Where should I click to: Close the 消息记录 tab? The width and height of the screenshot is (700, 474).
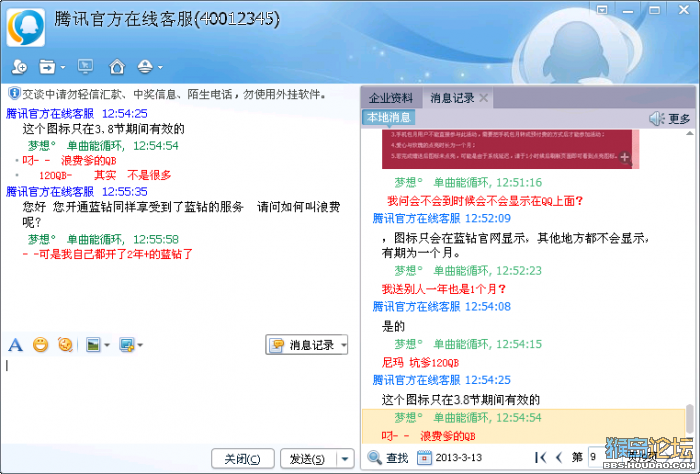[x=483, y=98]
